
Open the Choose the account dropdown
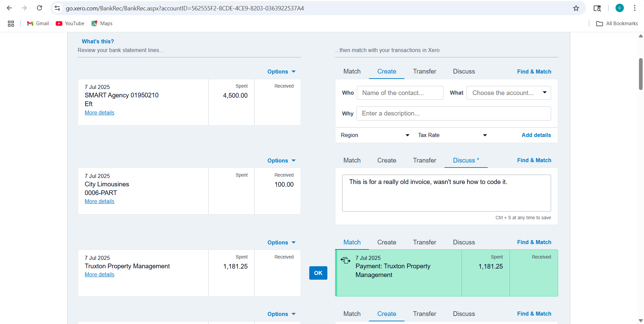[x=508, y=93]
